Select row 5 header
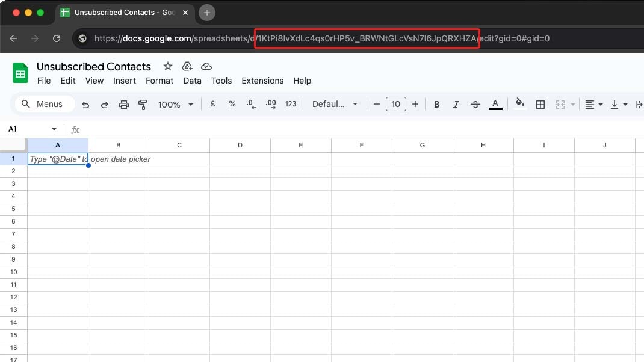The width and height of the screenshot is (644, 362). pos(14,209)
